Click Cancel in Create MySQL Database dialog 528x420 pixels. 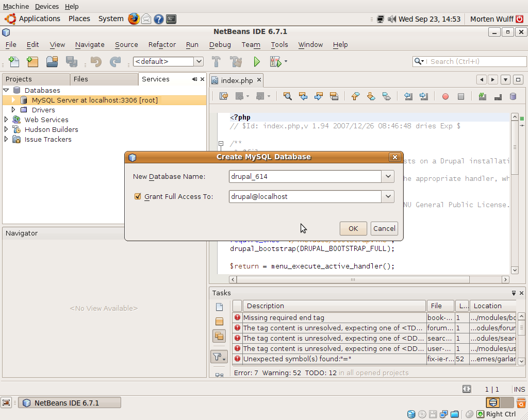(384, 228)
